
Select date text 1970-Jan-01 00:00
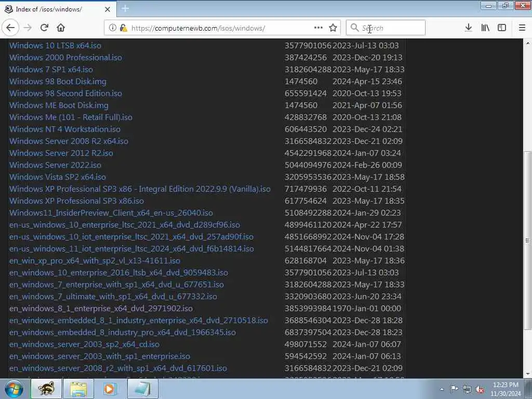tap(367, 309)
